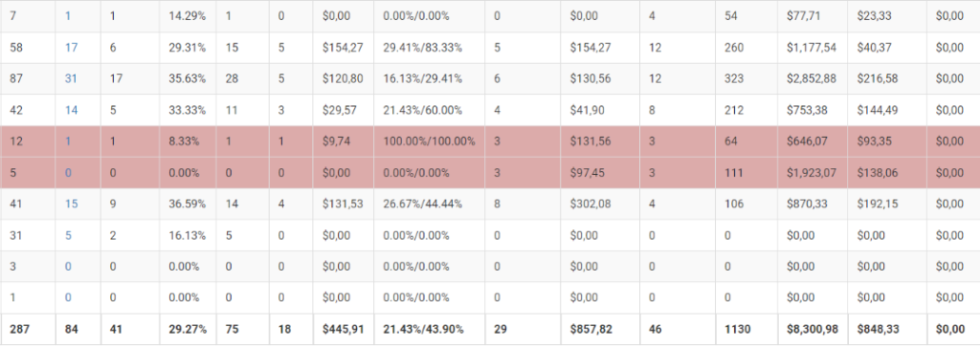Click the 21.43%/43.90% total cell
980x346 pixels.
click(430, 329)
